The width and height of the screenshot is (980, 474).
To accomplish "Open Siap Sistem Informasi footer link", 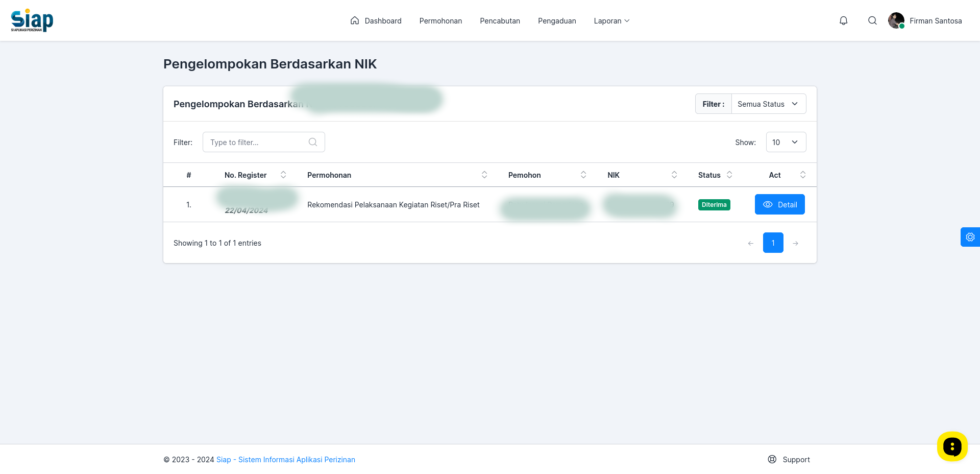I will (x=286, y=460).
